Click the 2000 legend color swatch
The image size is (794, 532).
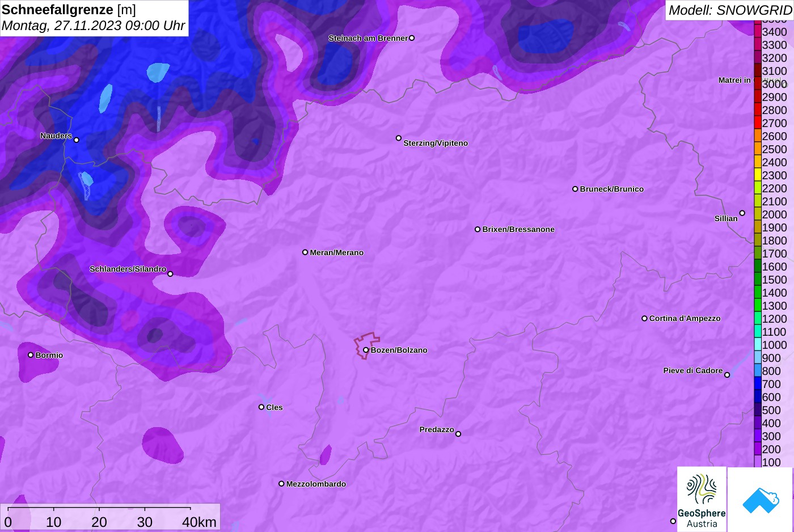point(758,214)
